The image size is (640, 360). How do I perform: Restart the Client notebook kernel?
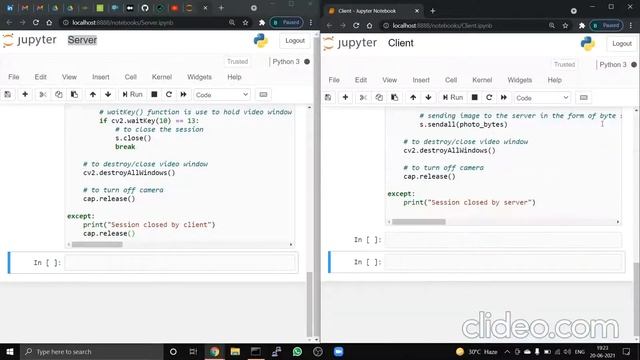click(489, 98)
